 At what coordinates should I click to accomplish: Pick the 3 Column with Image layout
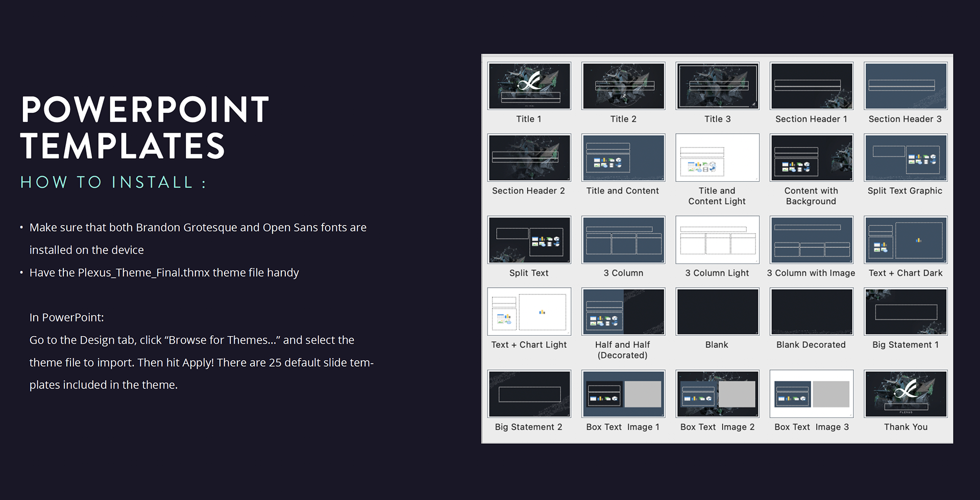[812, 240]
